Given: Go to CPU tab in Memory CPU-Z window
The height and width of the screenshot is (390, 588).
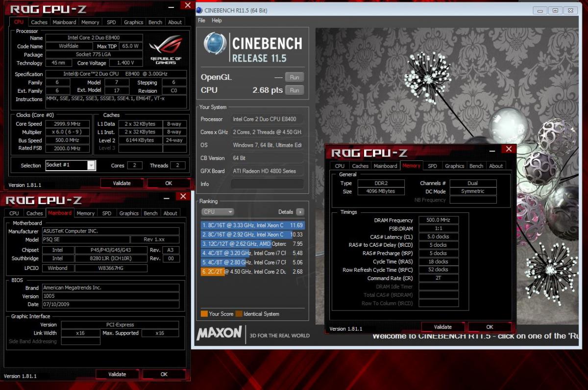Looking at the screenshot, I should [340, 166].
